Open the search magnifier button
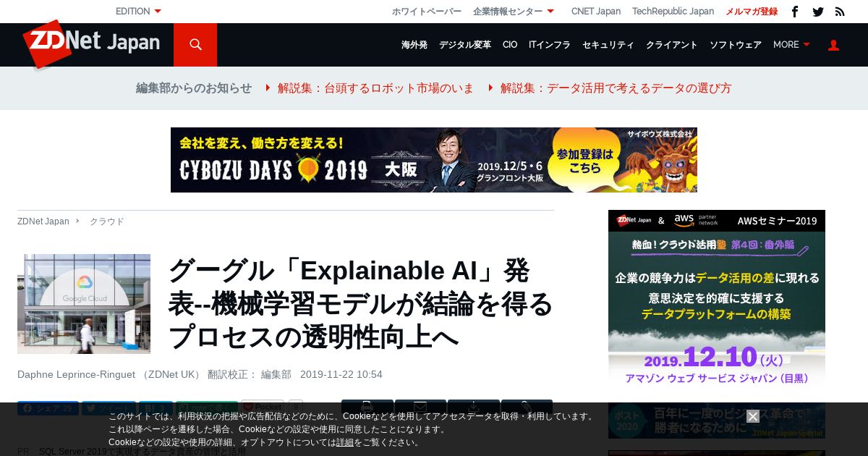868x456 pixels. tap(195, 45)
